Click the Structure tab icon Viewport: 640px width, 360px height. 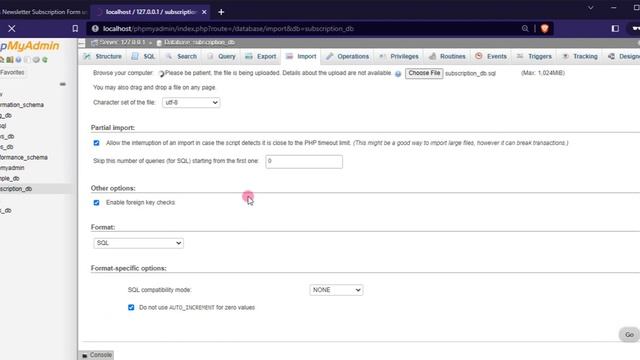coord(87,56)
